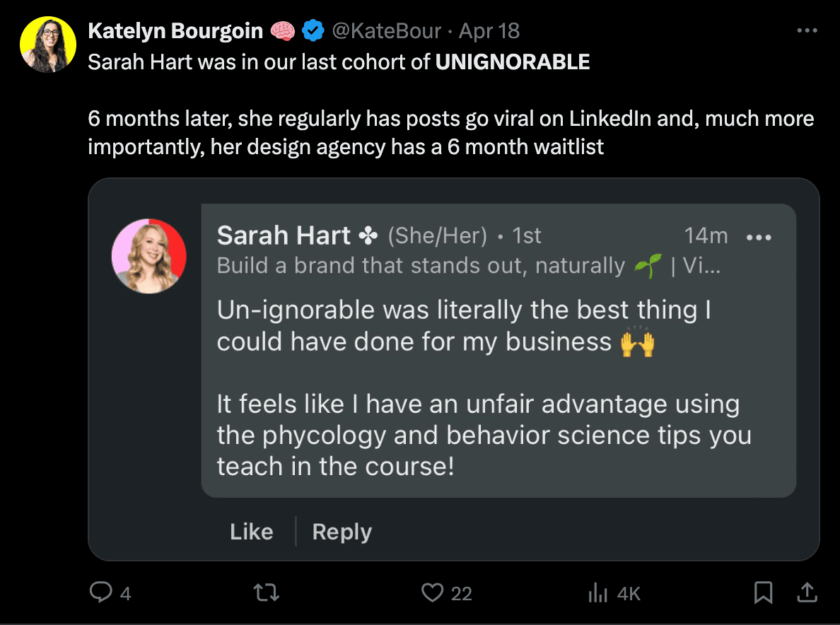Click Sarah Hart's profile photo

(x=149, y=255)
